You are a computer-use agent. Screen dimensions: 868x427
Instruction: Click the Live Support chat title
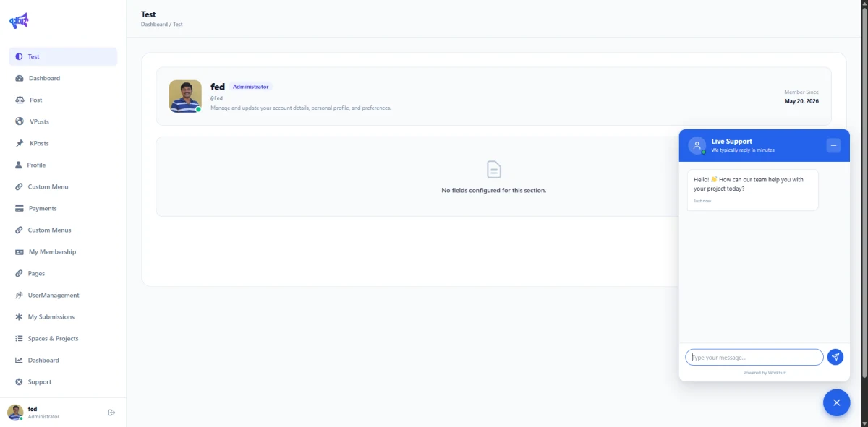(x=732, y=142)
